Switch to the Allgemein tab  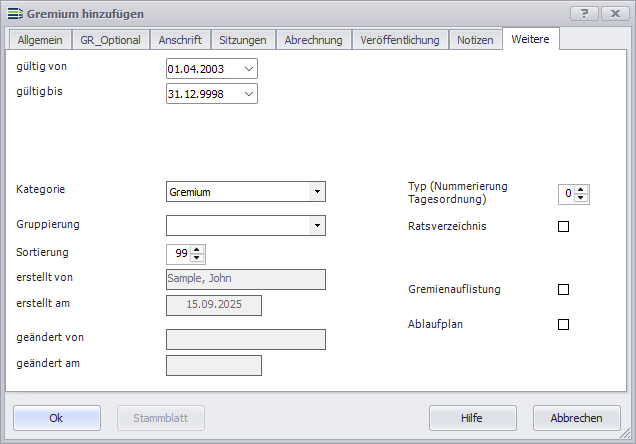coord(40,40)
